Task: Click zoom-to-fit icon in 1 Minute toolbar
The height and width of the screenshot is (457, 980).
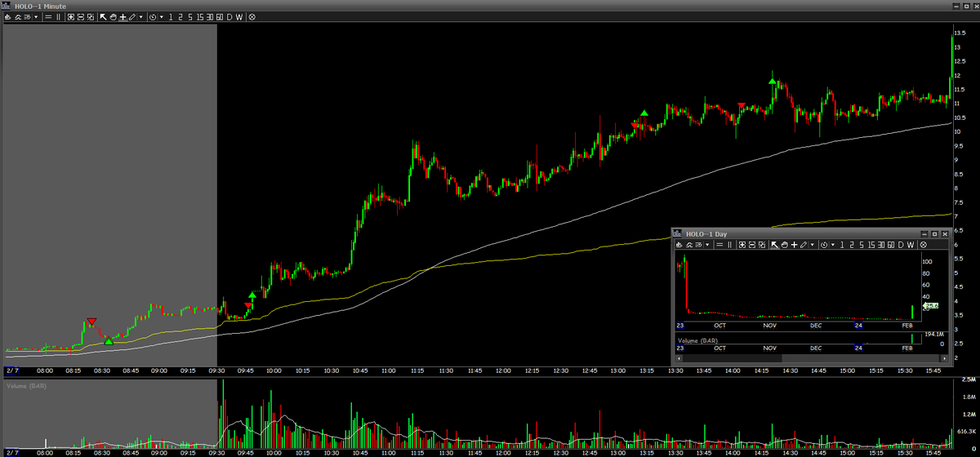Action: click(70, 16)
